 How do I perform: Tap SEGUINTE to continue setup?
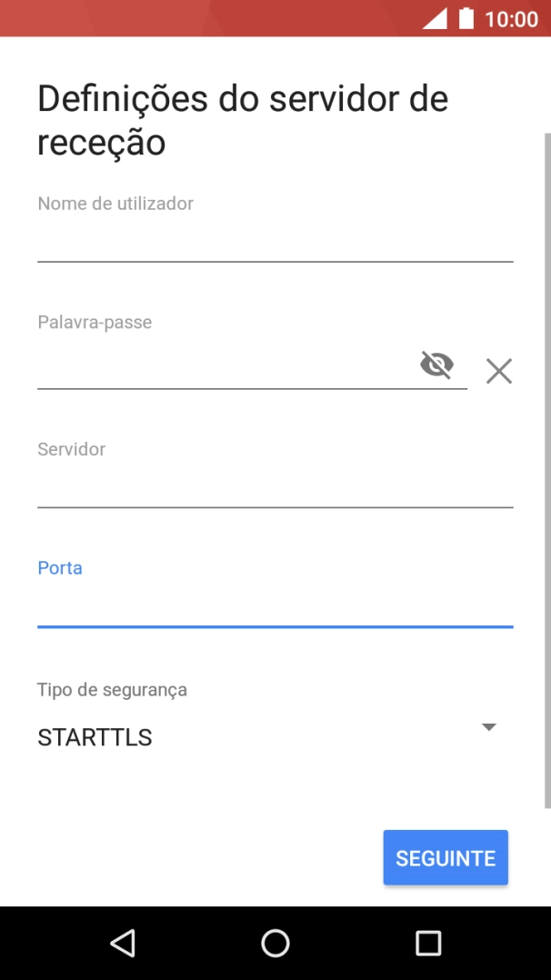(445, 856)
